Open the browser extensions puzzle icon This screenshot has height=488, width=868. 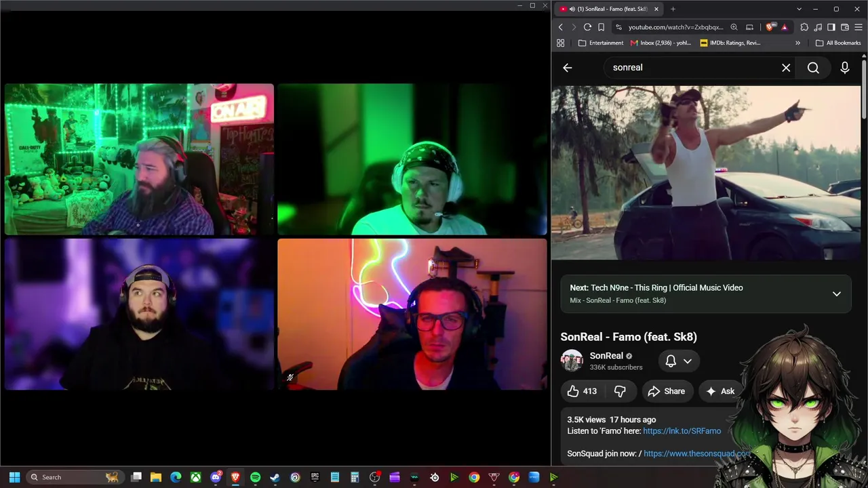pos(804,27)
